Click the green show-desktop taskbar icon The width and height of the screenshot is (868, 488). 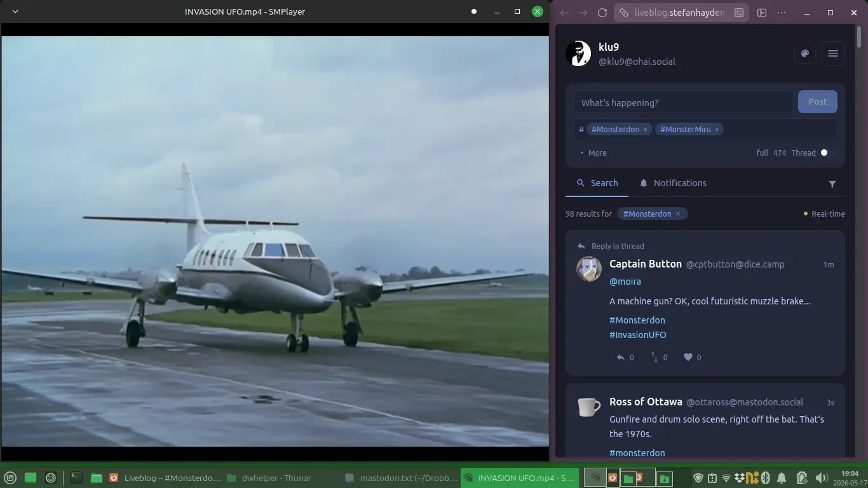pos(31,478)
